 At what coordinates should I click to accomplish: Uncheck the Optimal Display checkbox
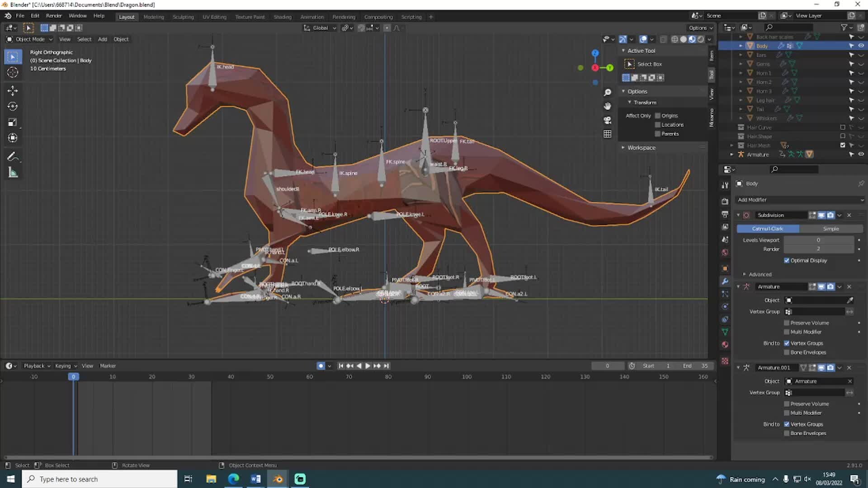[787, 260]
